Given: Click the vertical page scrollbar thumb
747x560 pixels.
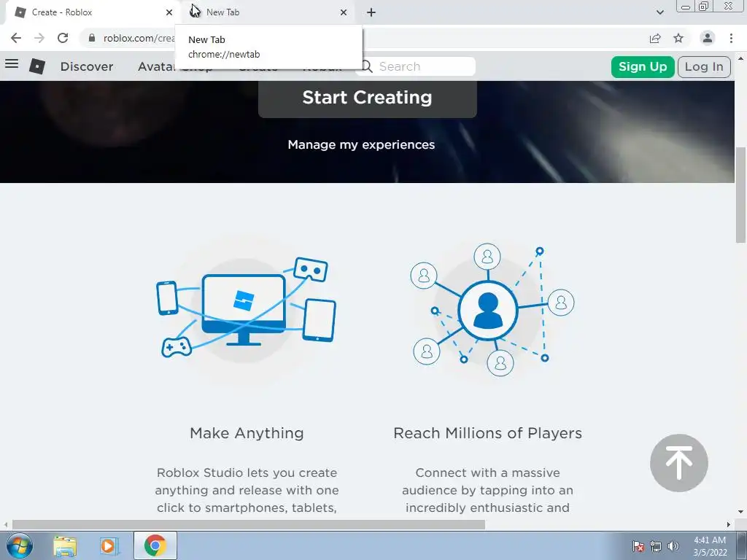Looking at the screenshot, I should pos(740,195).
